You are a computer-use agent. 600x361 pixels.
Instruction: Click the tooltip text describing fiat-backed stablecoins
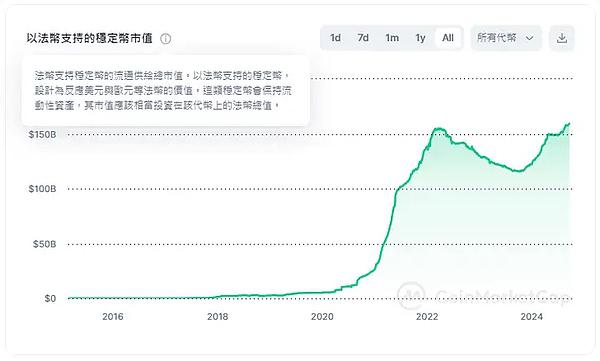coord(163,90)
